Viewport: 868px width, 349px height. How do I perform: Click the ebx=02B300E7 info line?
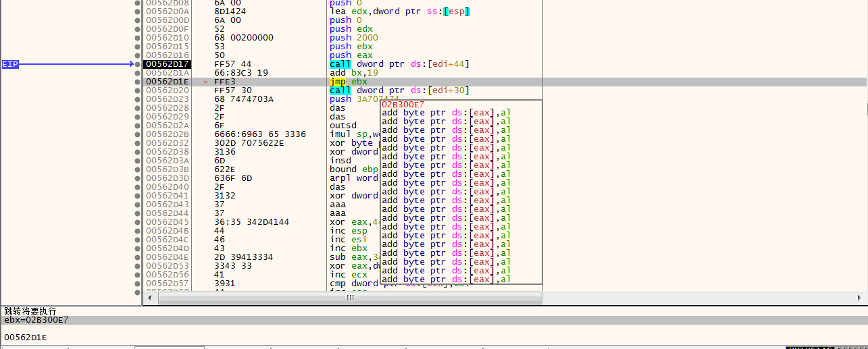[x=36, y=320]
